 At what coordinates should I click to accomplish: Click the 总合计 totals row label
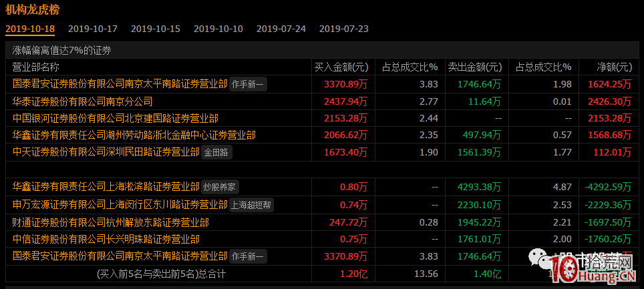pos(161,274)
